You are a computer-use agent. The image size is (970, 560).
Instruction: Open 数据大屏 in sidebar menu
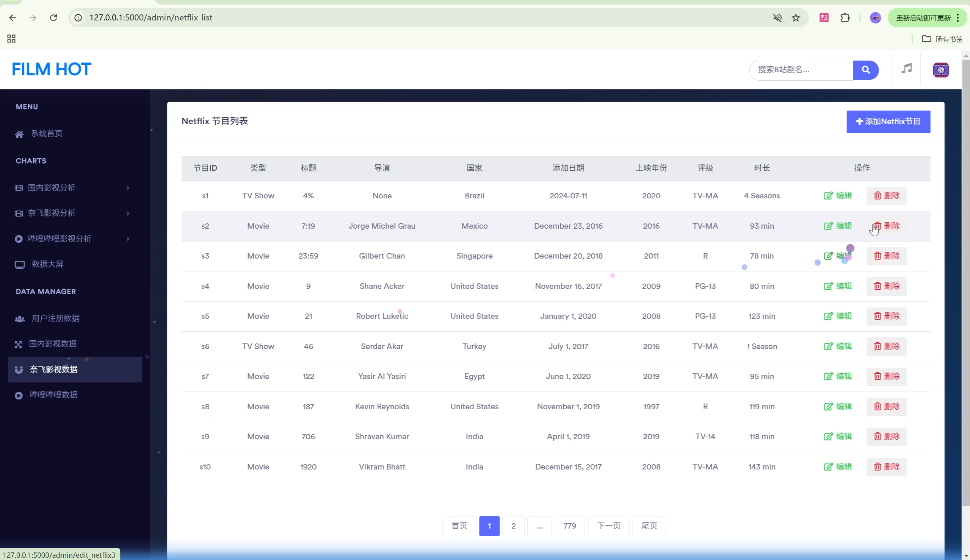47,264
